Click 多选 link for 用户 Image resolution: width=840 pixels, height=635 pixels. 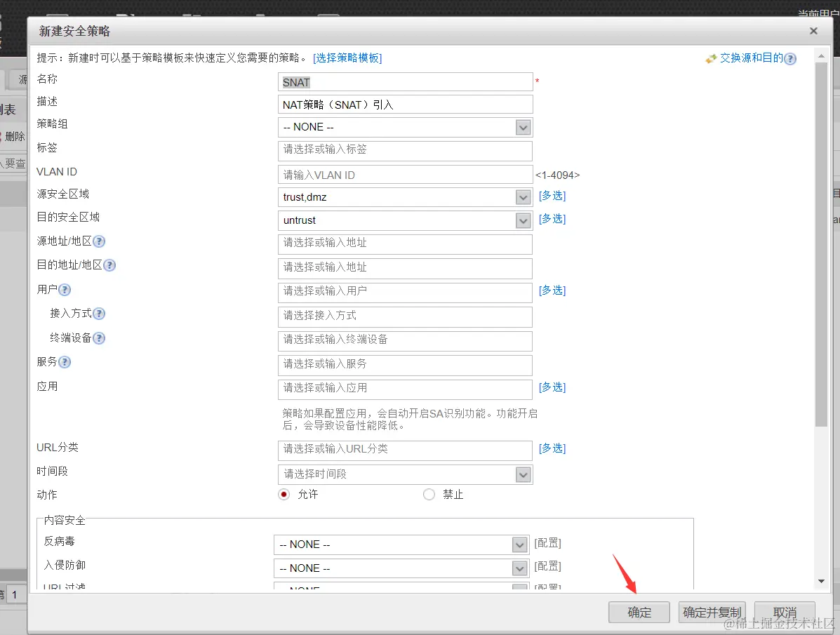[x=552, y=290]
